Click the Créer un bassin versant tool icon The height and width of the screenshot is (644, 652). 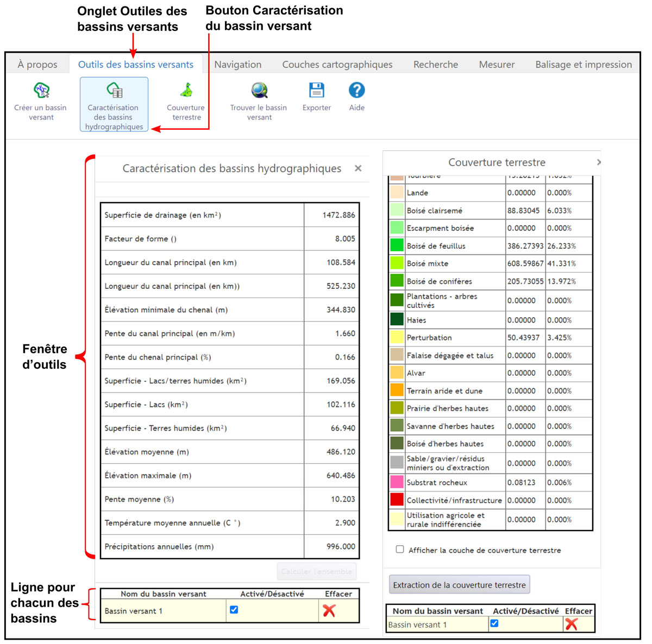point(41,90)
